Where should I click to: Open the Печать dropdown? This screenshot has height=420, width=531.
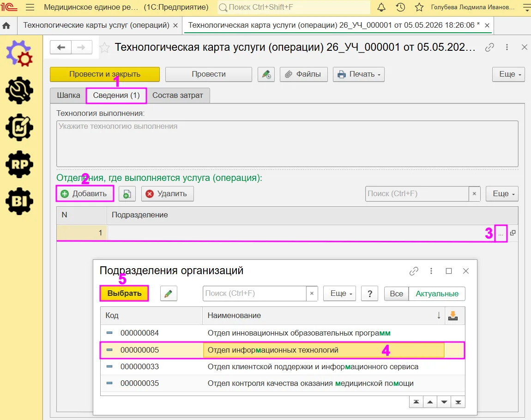click(x=359, y=74)
